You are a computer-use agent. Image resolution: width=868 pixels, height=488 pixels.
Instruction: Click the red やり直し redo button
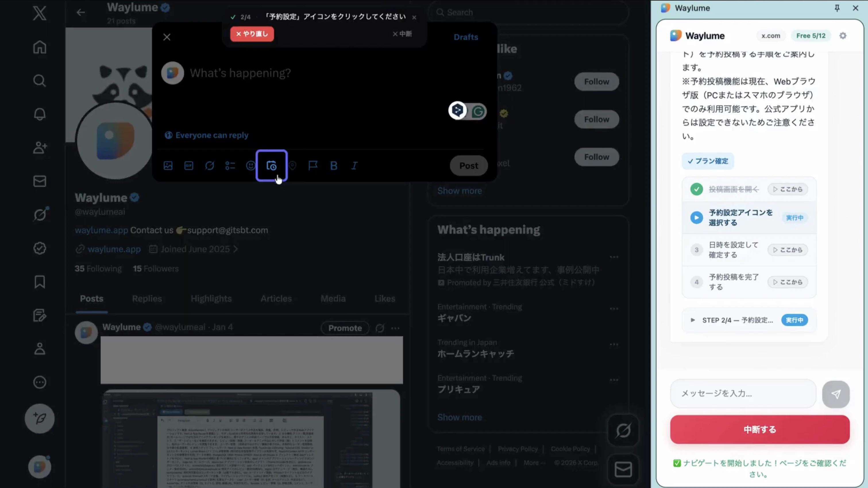tap(252, 34)
